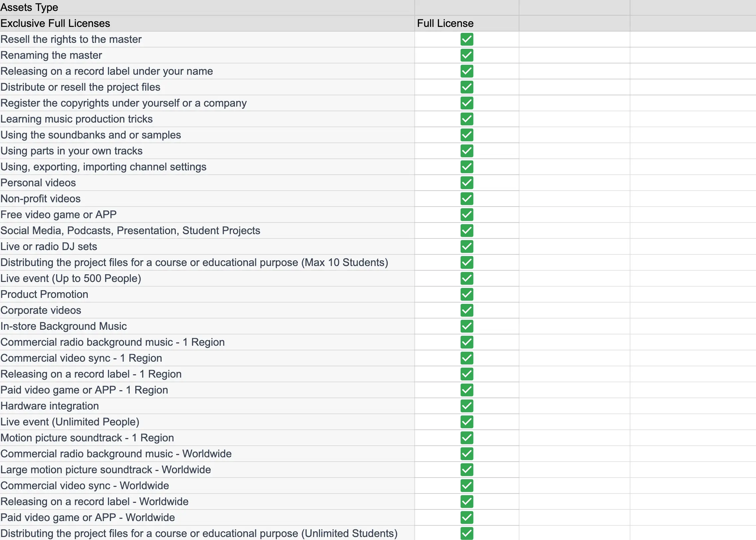Click the check icon for Corporate videos
The width and height of the screenshot is (756, 540).
(x=467, y=310)
